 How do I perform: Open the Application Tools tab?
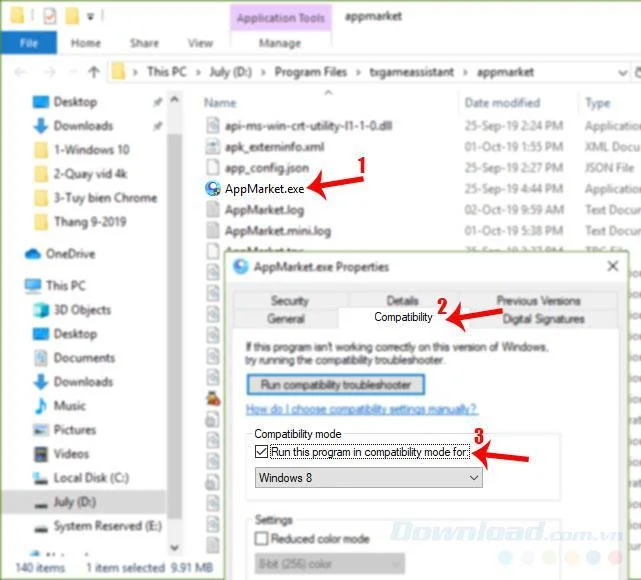coord(281,18)
